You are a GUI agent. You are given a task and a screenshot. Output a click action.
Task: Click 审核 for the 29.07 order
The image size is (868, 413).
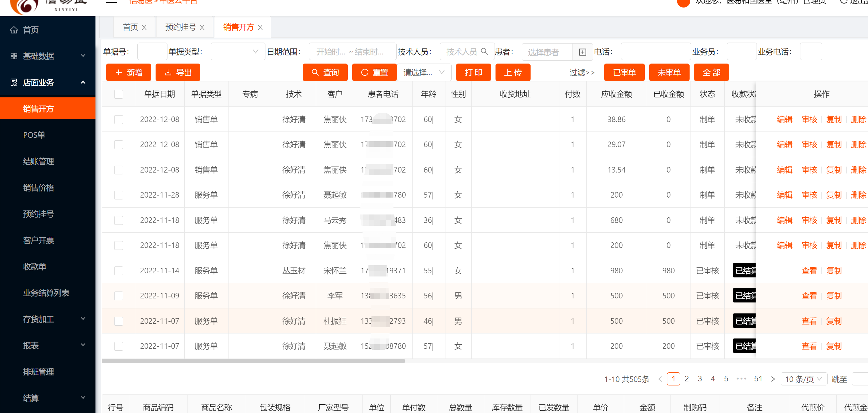[x=809, y=145]
